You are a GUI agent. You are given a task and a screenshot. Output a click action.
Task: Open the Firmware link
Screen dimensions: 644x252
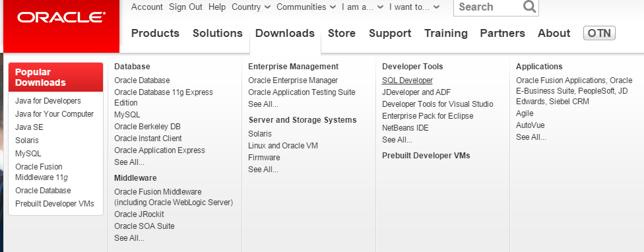tap(264, 158)
